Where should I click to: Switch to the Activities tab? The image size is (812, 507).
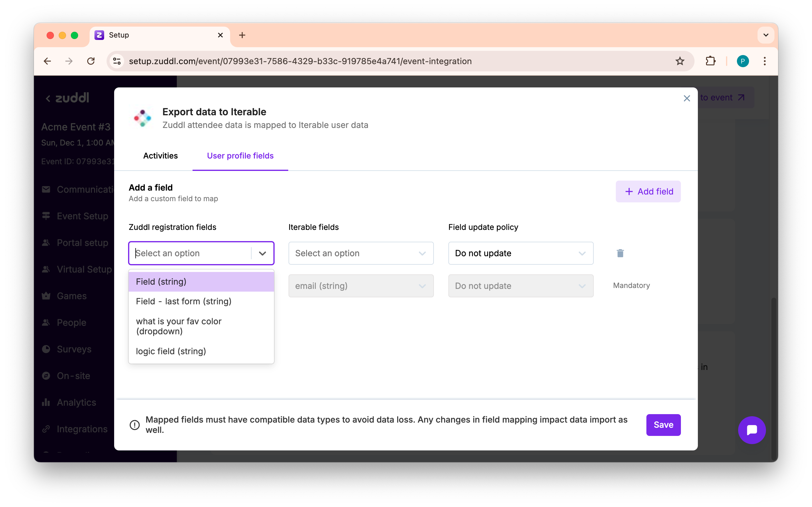160,155
